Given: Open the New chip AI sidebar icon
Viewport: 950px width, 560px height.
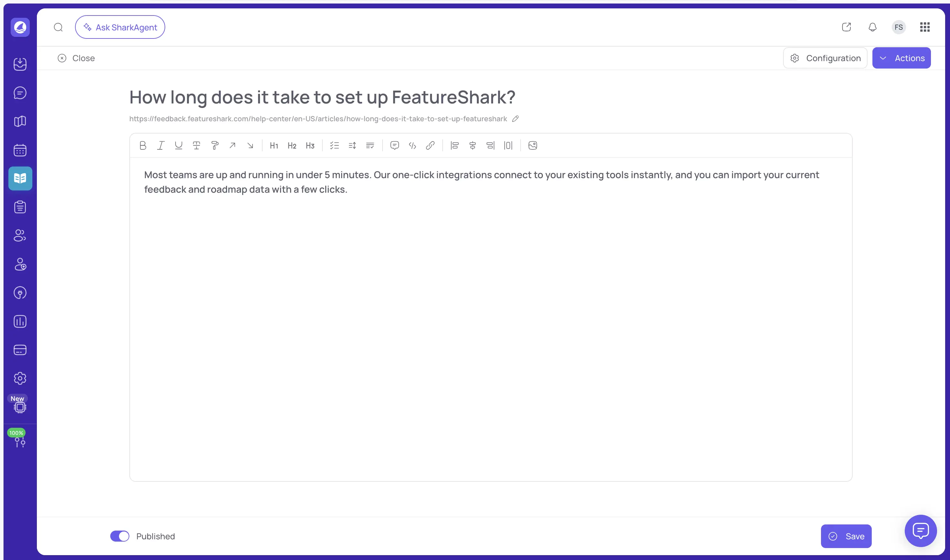Looking at the screenshot, I should [20, 407].
